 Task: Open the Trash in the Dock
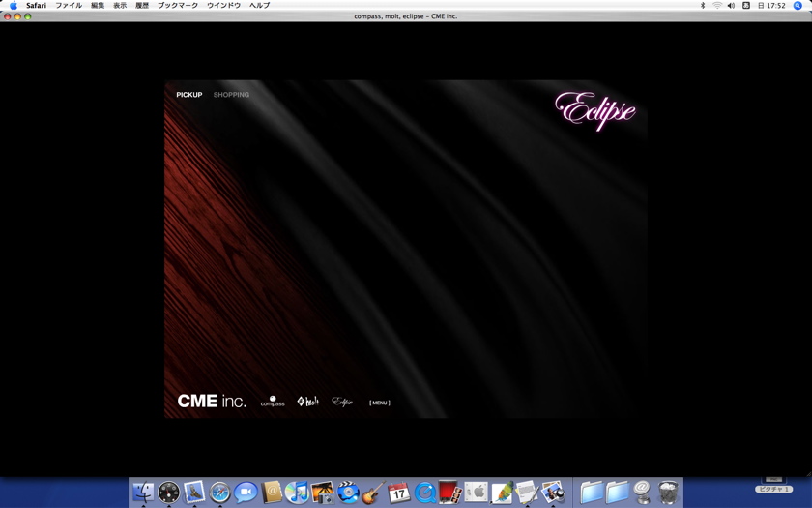click(x=668, y=492)
